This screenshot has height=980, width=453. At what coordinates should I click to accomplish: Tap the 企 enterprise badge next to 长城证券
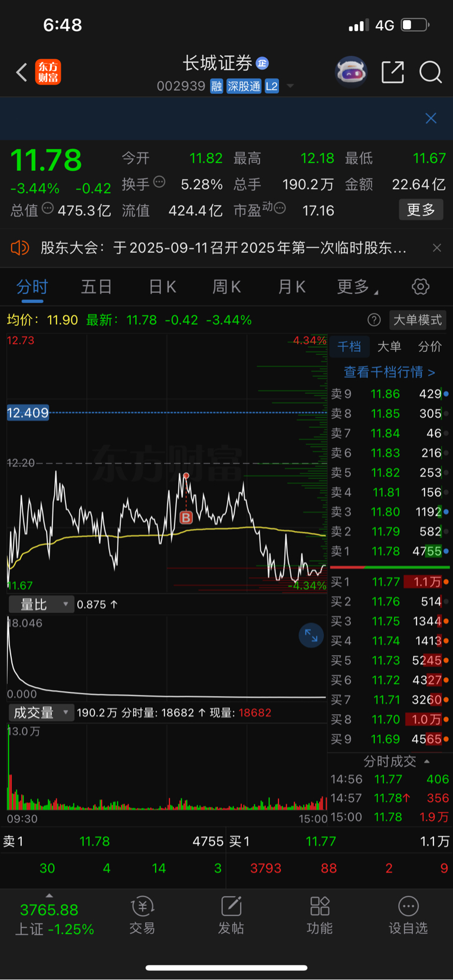[x=262, y=63]
